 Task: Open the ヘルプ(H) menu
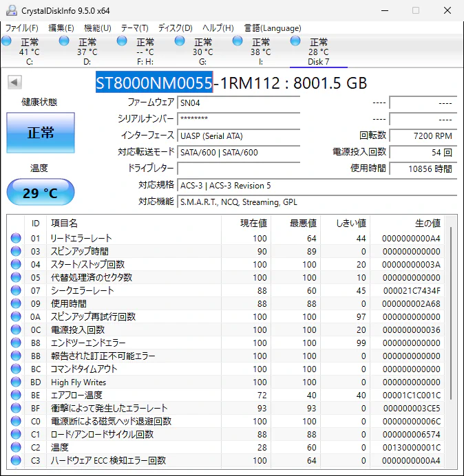pos(218,28)
